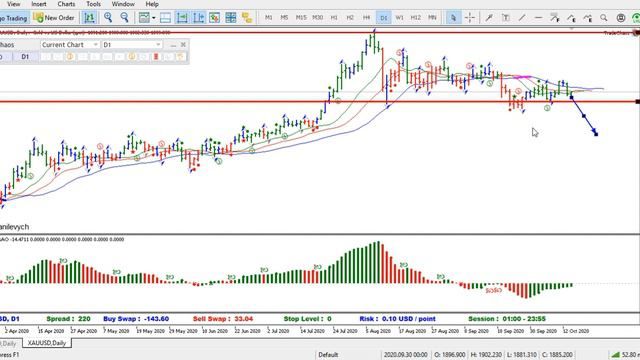Click the Risk: 0.10 USD / point text
This screenshot has height=360, width=640.
click(x=397, y=319)
